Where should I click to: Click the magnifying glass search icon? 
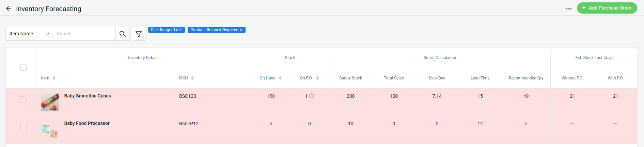pyautogui.click(x=123, y=34)
